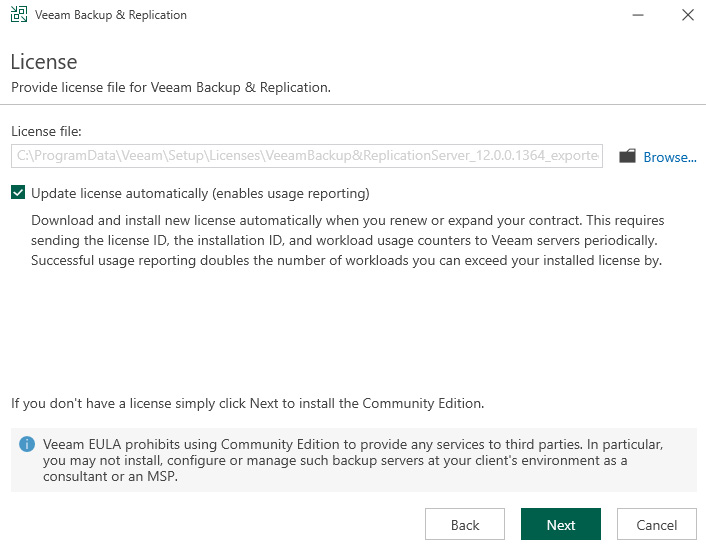Viewport: 706px width, 547px height.
Task: Close the Veeam setup window
Action: click(688, 15)
